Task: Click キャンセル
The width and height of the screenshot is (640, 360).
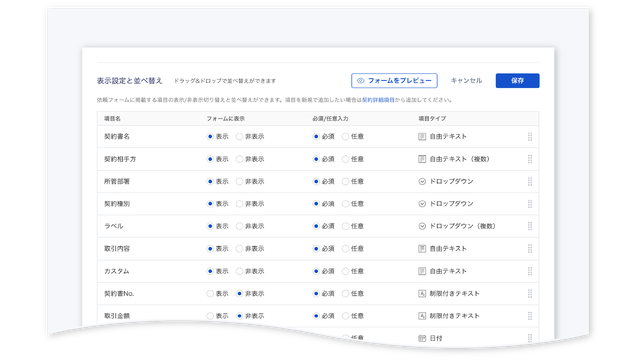Action: point(466,81)
